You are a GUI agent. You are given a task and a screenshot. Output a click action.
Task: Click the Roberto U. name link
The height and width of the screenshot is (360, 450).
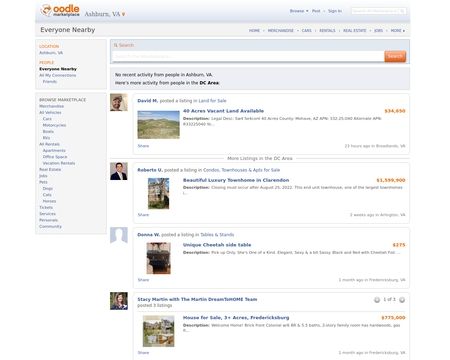point(150,170)
